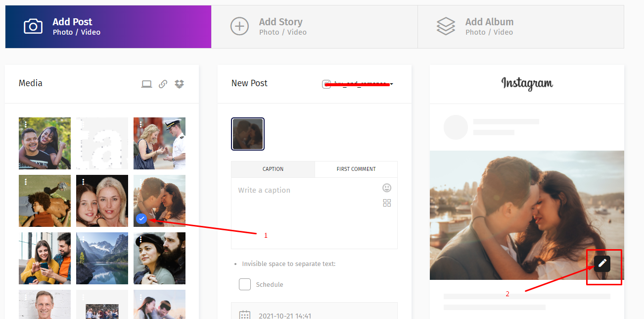Open three-dot menu on laughing couple photo
Screen dimensions: 644x319
pos(26,124)
